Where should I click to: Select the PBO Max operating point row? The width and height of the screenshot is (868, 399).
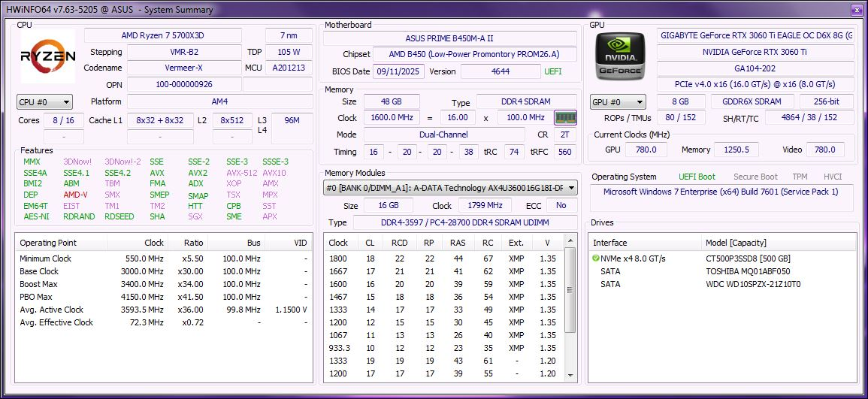(x=164, y=297)
